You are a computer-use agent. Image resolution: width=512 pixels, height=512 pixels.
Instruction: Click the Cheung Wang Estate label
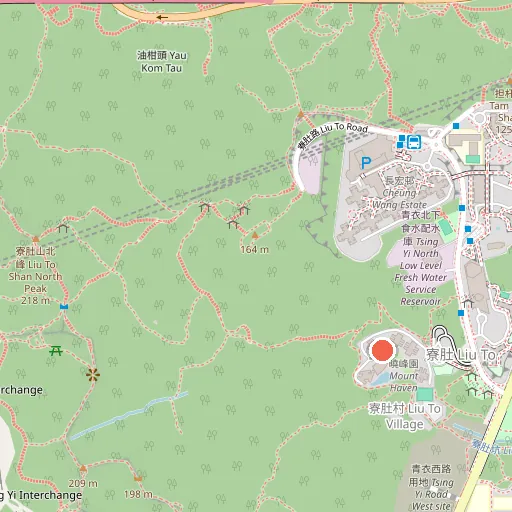click(400, 193)
